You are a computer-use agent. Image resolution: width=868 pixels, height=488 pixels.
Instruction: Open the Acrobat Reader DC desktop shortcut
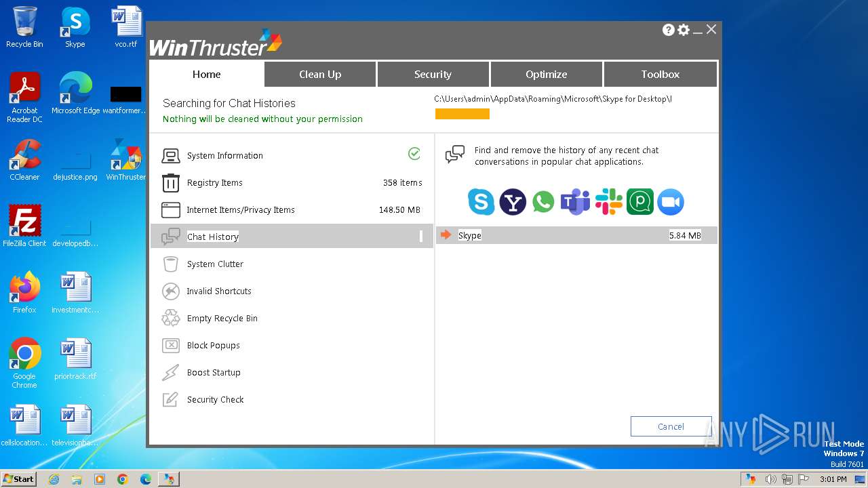(x=24, y=97)
